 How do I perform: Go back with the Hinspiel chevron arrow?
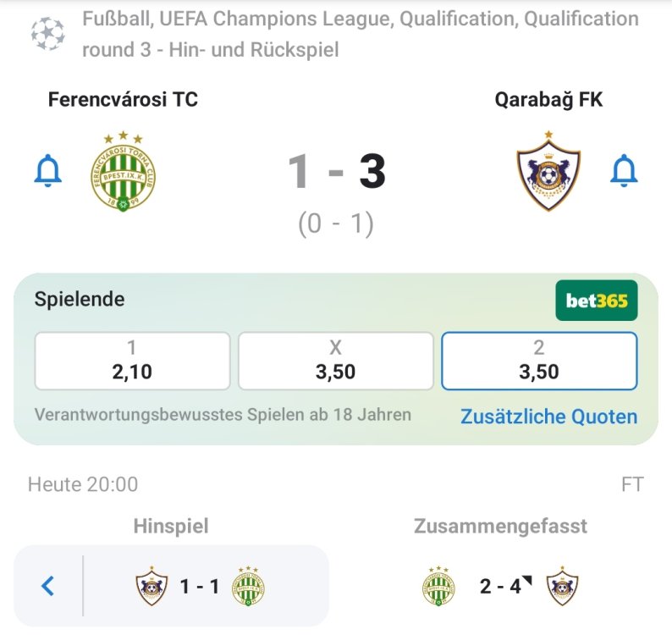[48, 586]
